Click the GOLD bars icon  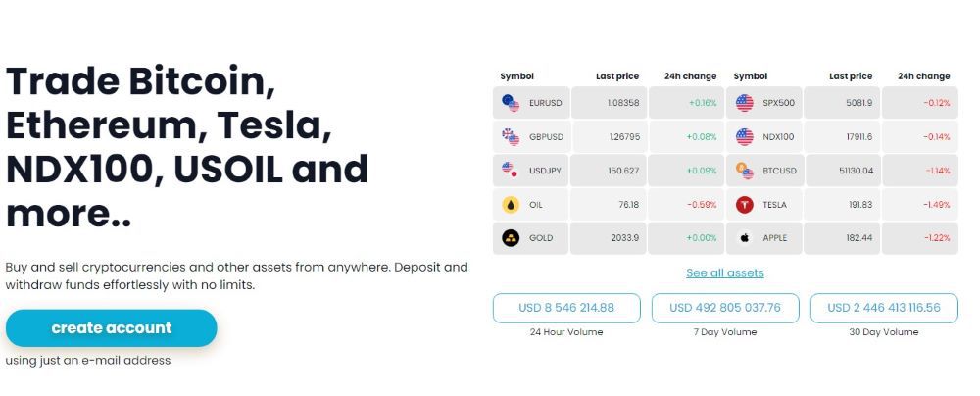click(511, 238)
